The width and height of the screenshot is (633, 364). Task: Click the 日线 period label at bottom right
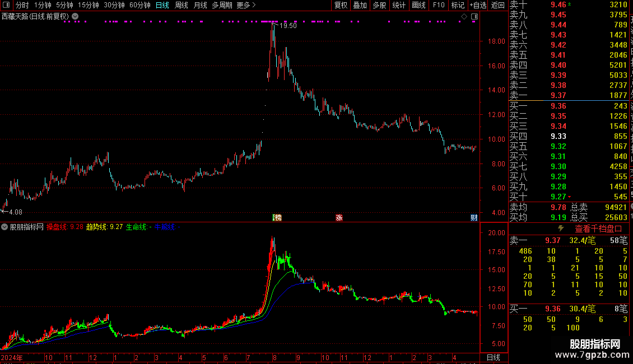[x=494, y=357]
